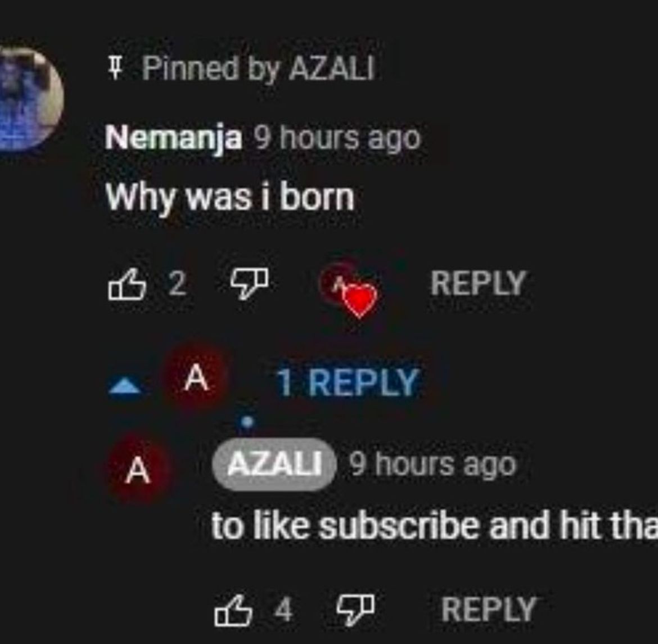Screen dimensions: 658x644
Task: Like Nemanja's comment with thumbs up
Action: [x=127, y=284]
